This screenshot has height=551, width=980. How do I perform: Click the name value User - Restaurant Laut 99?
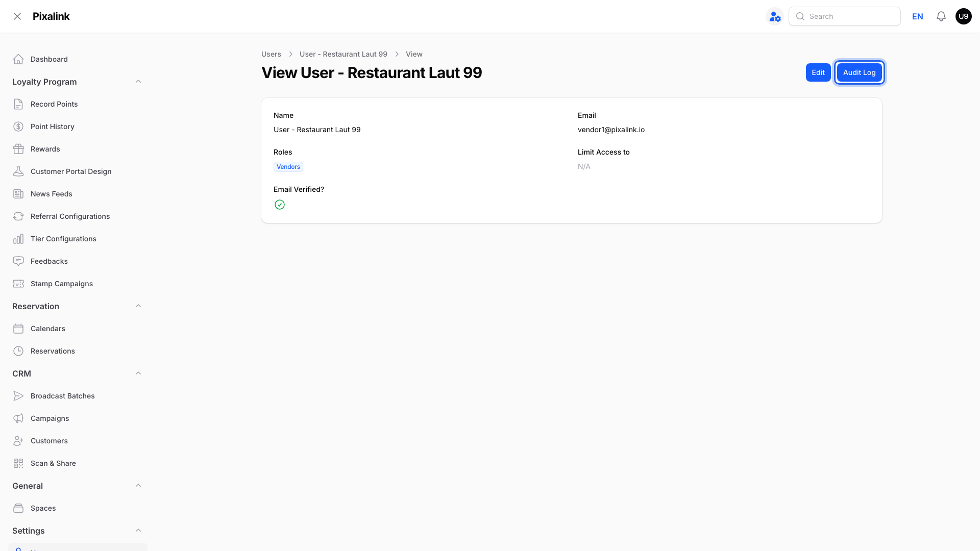tap(317, 130)
